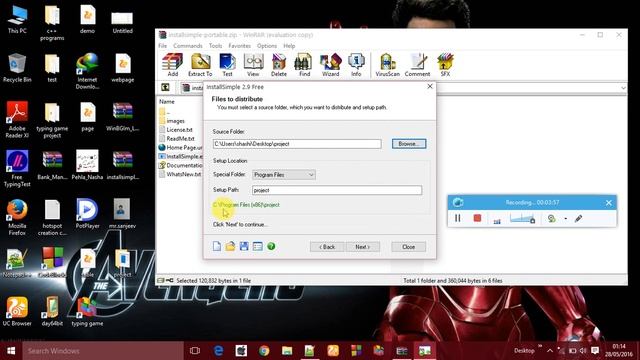Open the WinRAR Favorites menu
Screen dimensions: 640x360
click(240, 46)
